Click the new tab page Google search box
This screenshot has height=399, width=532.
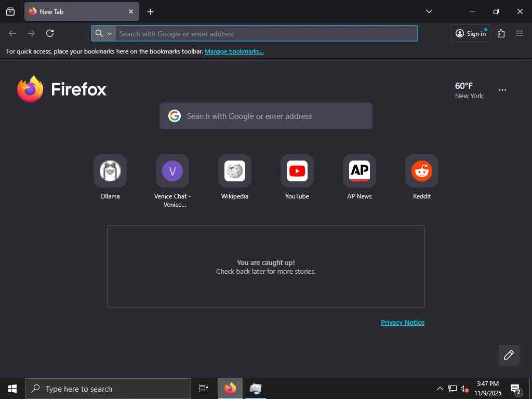tap(265, 116)
